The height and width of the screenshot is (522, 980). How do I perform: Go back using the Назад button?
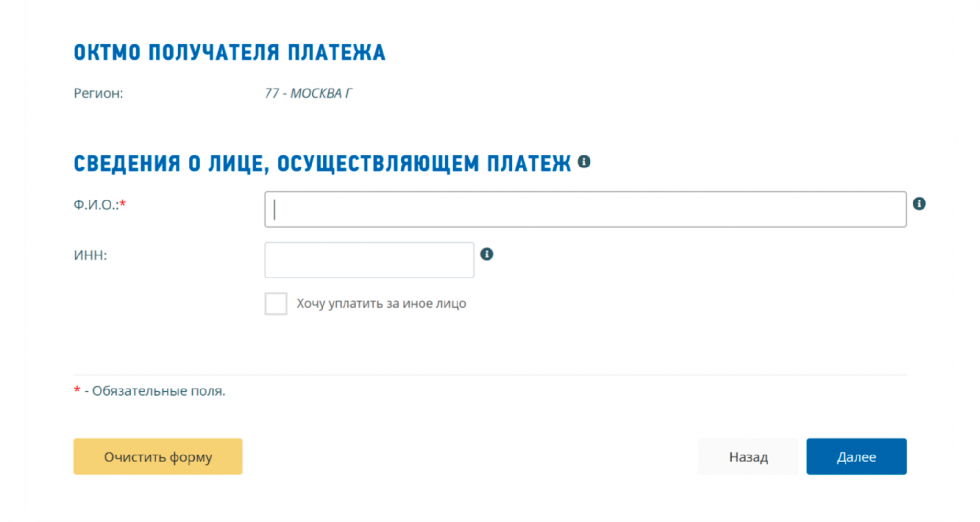coord(748,456)
